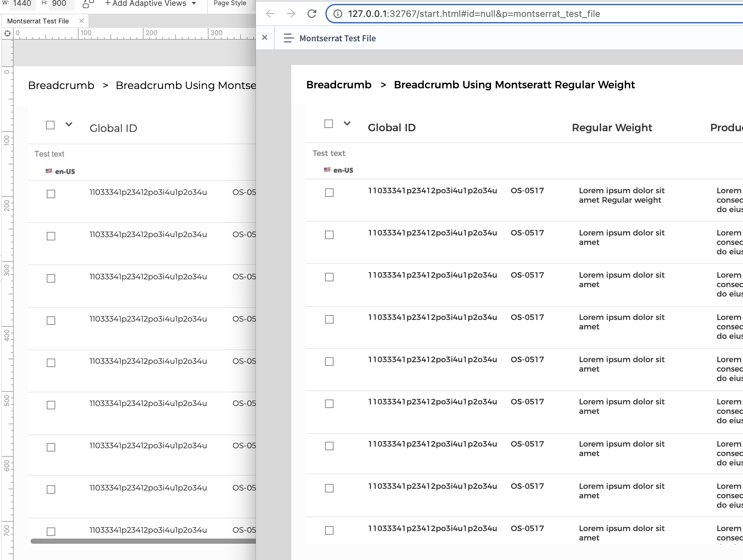Expand the chevron beside the canvas header checkbox

point(69,125)
